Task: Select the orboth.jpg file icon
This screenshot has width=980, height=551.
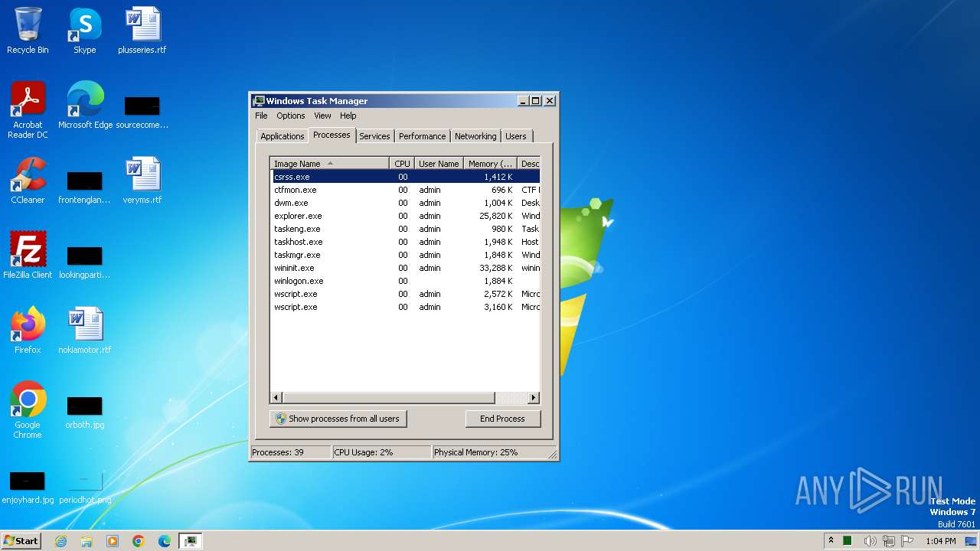Action: point(85,412)
